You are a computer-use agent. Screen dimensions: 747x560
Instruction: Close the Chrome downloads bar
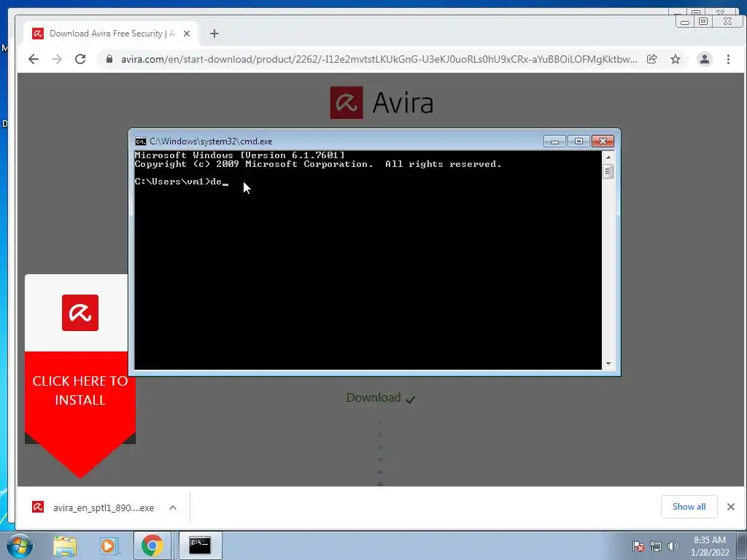pyautogui.click(x=731, y=507)
